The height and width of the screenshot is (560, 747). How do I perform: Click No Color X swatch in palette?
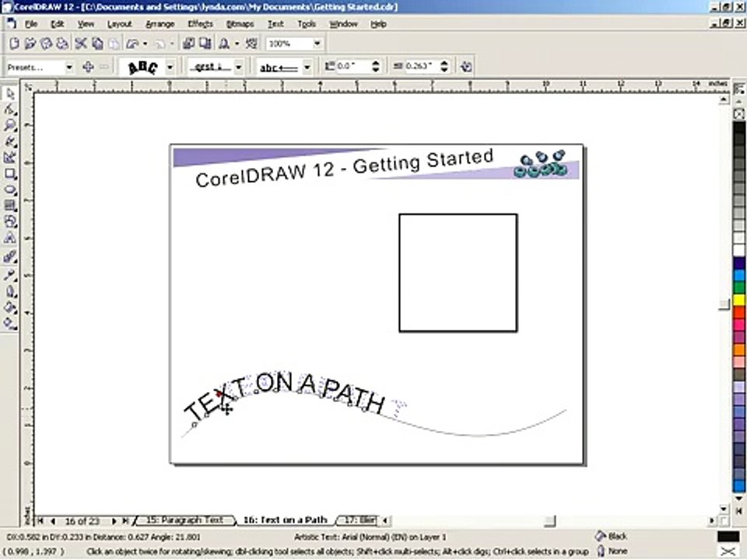click(x=739, y=114)
